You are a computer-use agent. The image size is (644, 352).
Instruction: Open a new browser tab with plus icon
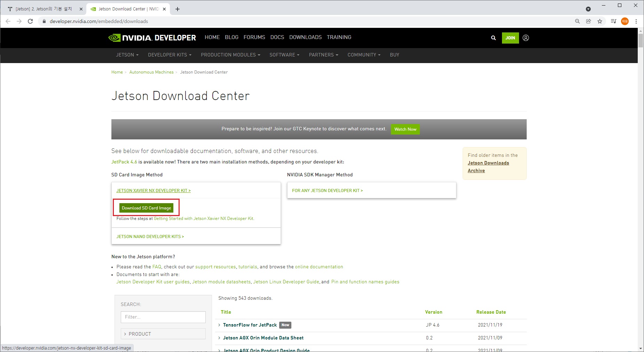pos(178,9)
